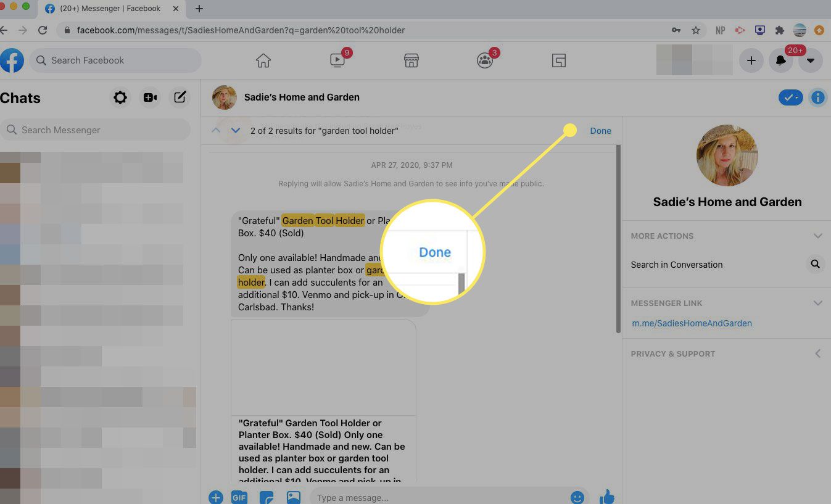Open the Gaming icon in top nav
Image resolution: width=831 pixels, height=504 pixels.
(559, 60)
